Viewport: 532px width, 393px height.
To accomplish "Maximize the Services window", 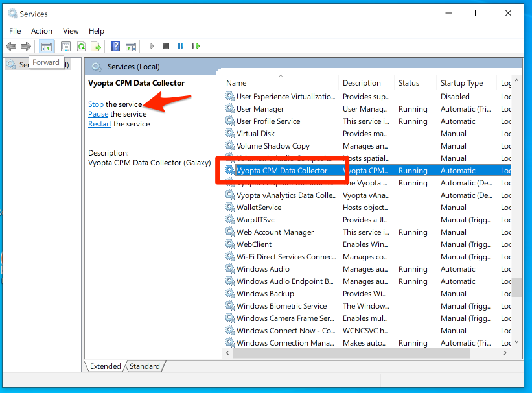I will pos(478,13).
